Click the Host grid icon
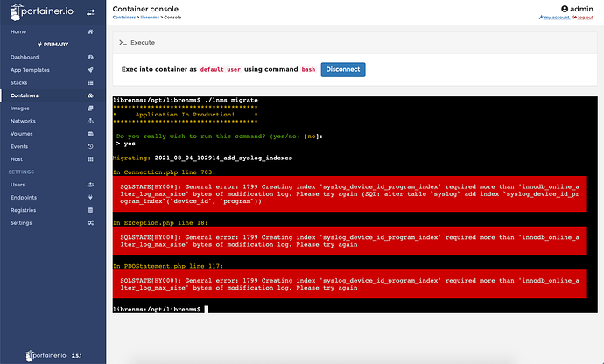Screen dimensions: 604x364 pyautogui.click(x=90, y=159)
